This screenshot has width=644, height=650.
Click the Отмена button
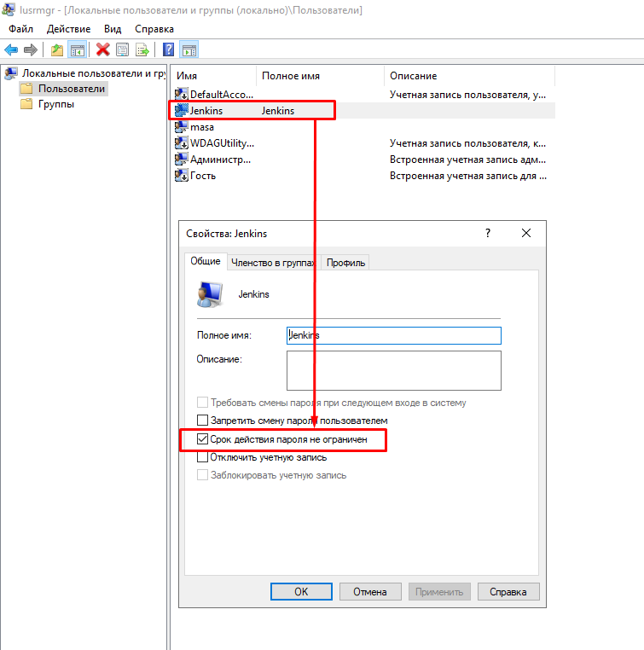tap(370, 591)
